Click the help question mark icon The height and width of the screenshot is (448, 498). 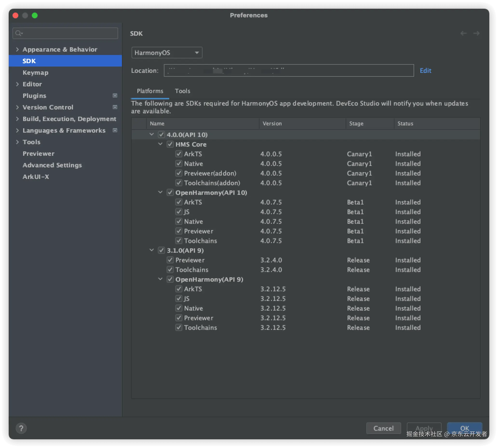(21, 428)
